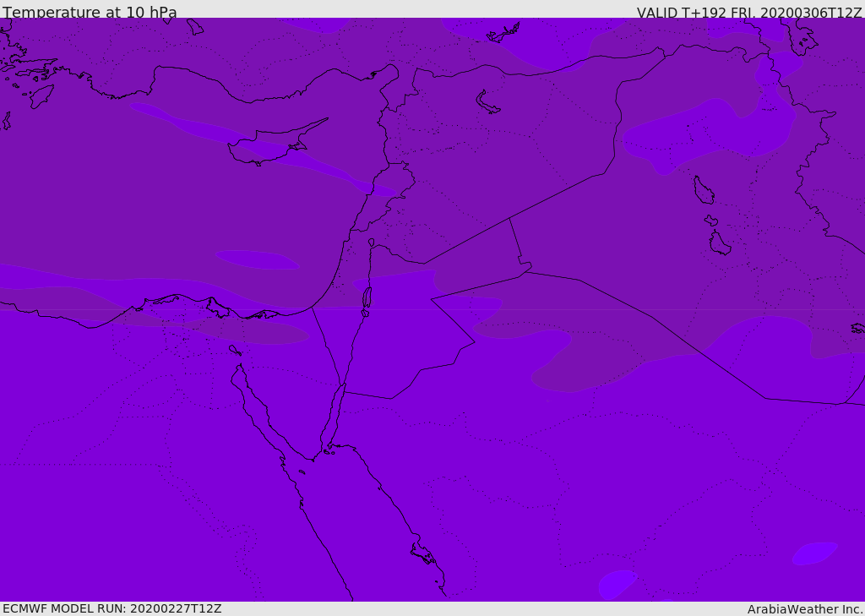Image resolution: width=865 pixels, height=616 pixels.
Task: Click the 'ArabiaWeather Inc' credit text
Action: [804, 609]
